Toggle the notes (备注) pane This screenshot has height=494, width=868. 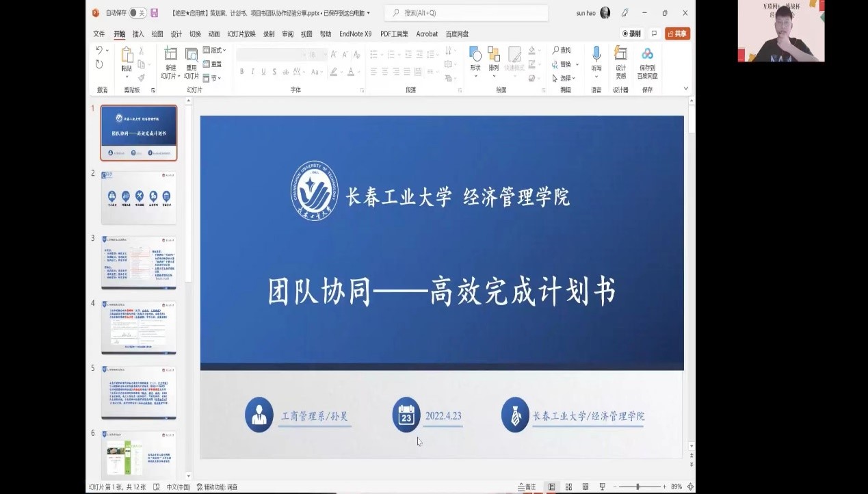tap(527, 486)
